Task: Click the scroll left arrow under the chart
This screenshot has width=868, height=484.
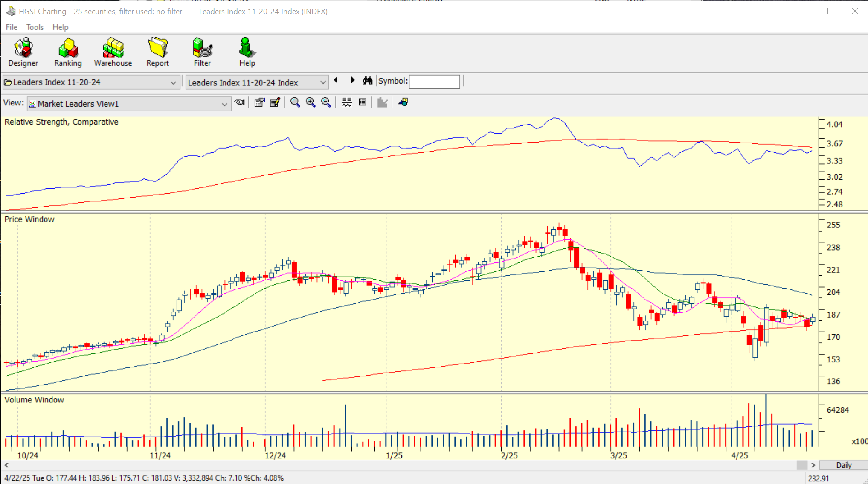Action: click(x=6, y=465)
